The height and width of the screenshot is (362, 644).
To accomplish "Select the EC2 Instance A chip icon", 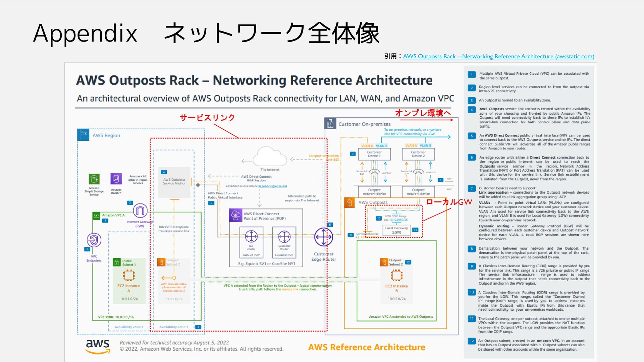I will coord(128,276).
